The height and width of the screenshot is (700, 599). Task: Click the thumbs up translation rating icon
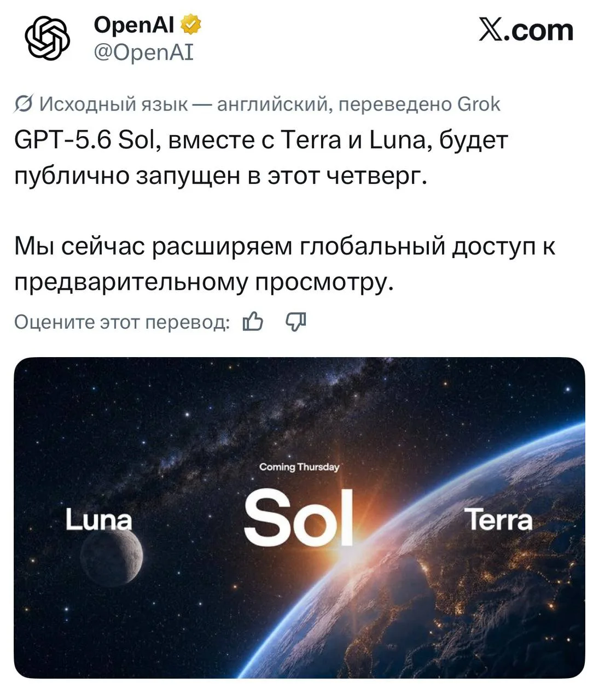point(253,322)
